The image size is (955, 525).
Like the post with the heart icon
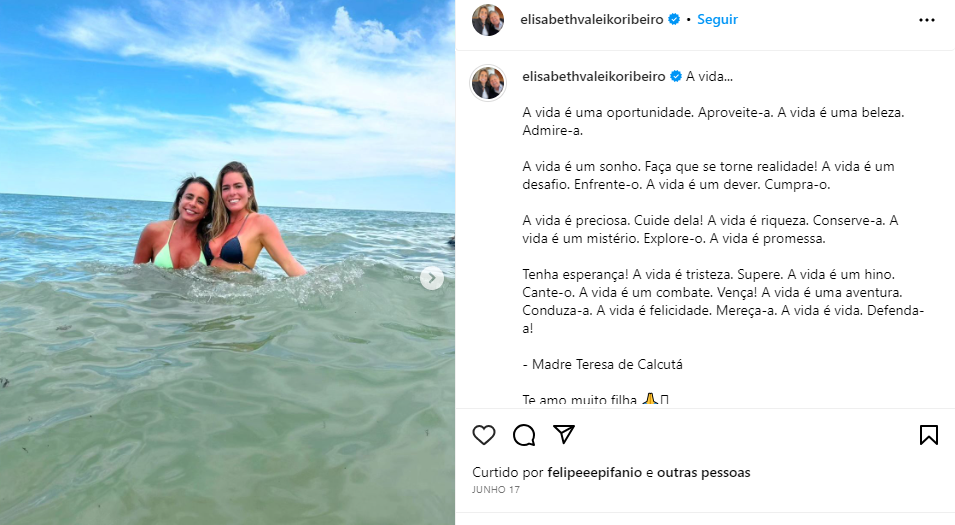point(484,435)
